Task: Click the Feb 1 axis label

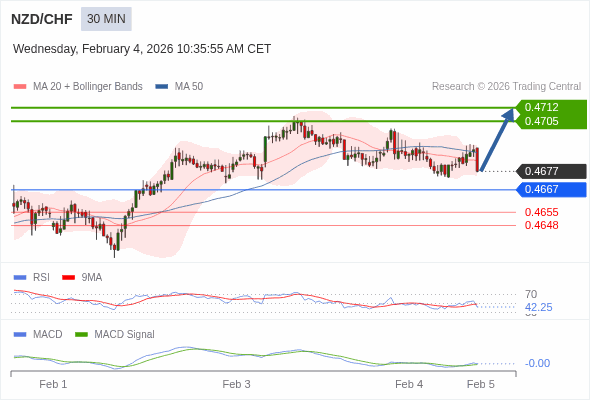Action: pyautogui.click(x=53, y=385)
